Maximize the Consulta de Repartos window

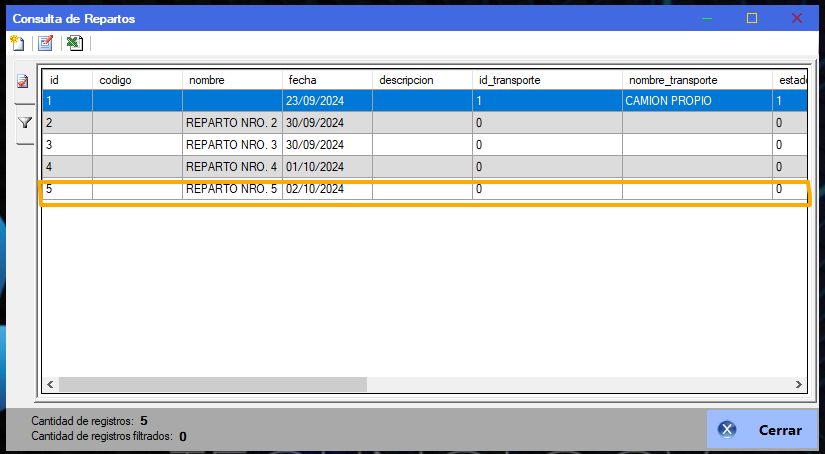tap(752, 18)
